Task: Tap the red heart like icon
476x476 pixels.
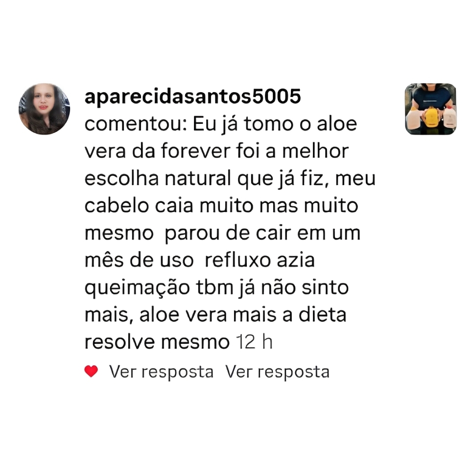Action: 91,371
